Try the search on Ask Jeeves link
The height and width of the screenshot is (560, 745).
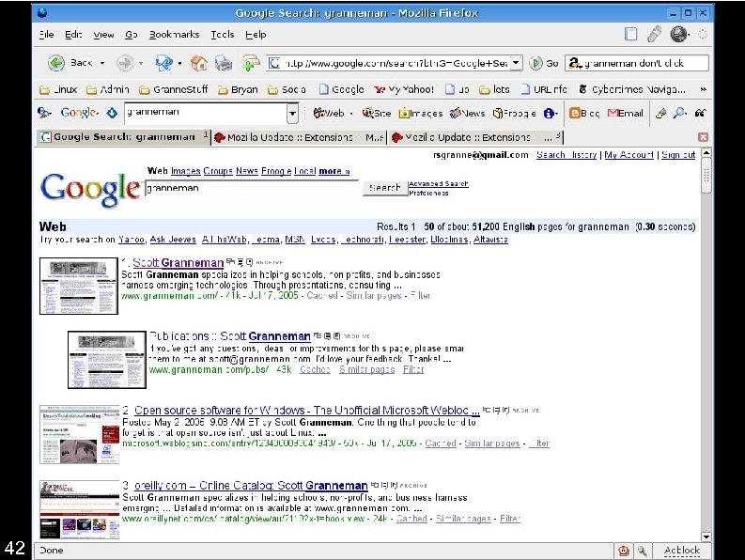pos(173,239)
